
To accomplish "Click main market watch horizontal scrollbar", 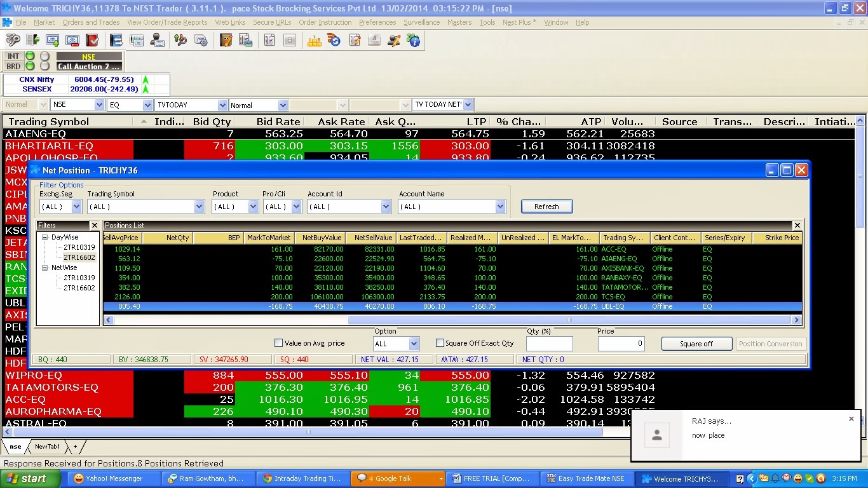I will tap(308, 432).
